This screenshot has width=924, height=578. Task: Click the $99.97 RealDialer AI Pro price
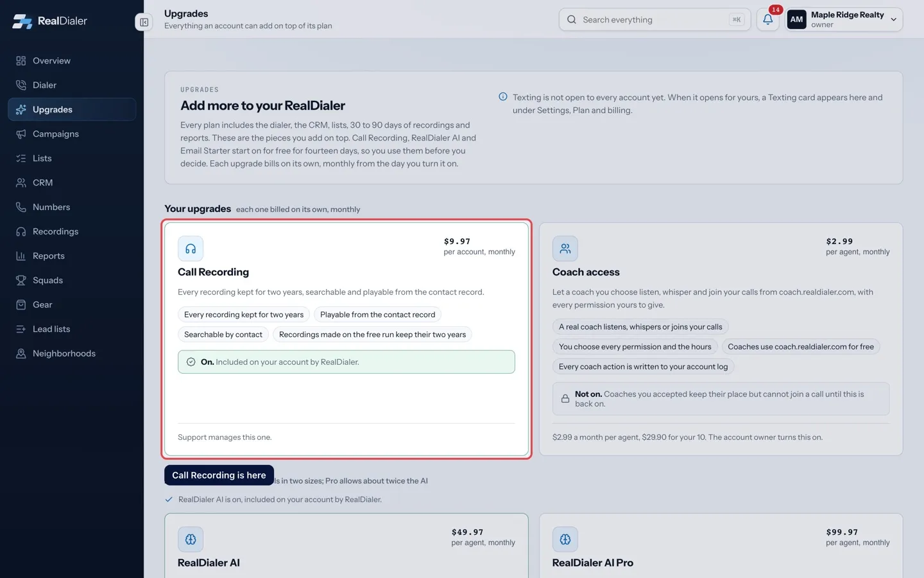(842, 532)
